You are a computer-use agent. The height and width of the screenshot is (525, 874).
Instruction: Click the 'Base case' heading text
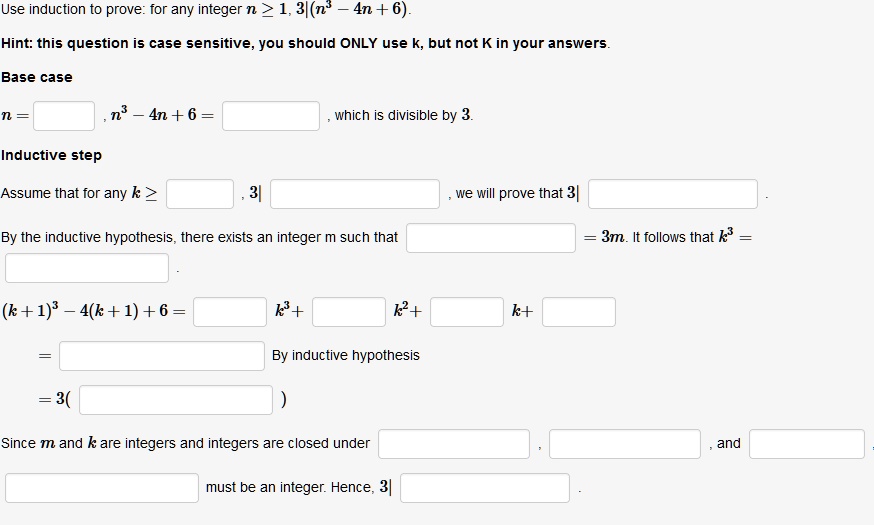click(37, 77)
